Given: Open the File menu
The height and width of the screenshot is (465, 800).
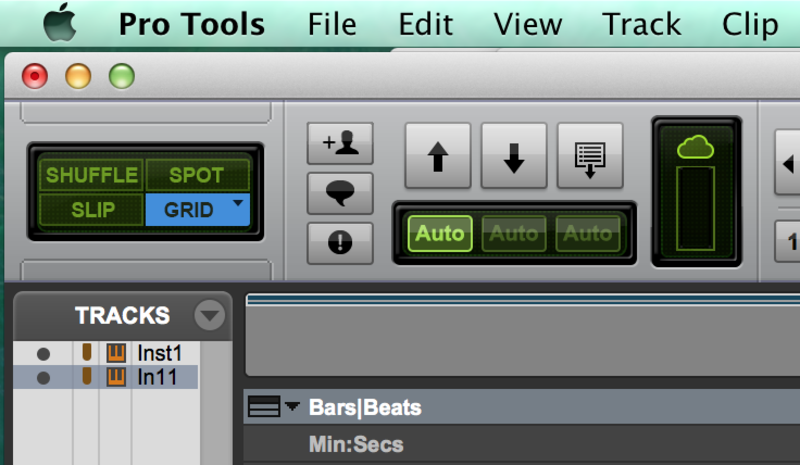Looking at the screenshot, I should click(332, 24).
